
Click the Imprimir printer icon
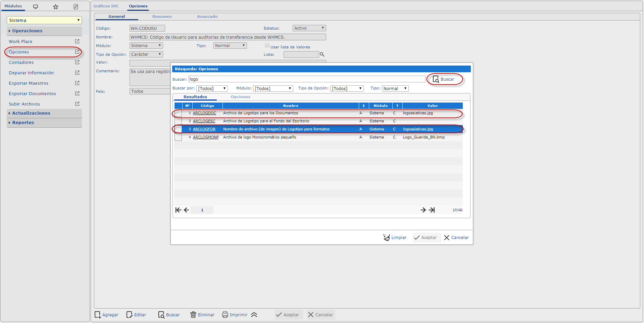pyautogui.click(x=225, y=315)
